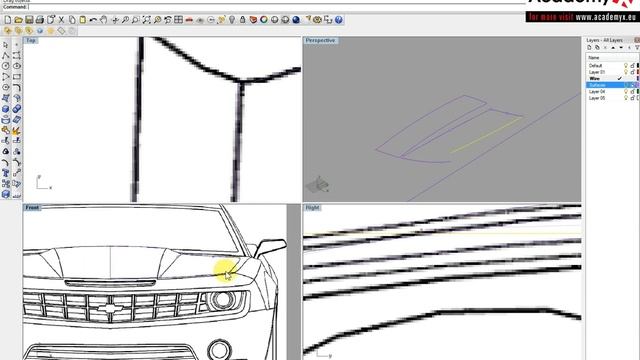Viewport: 640px width, 360px height.
Task: Click the Pointer select tool in sidebar
Action: (x=5, y=44)
